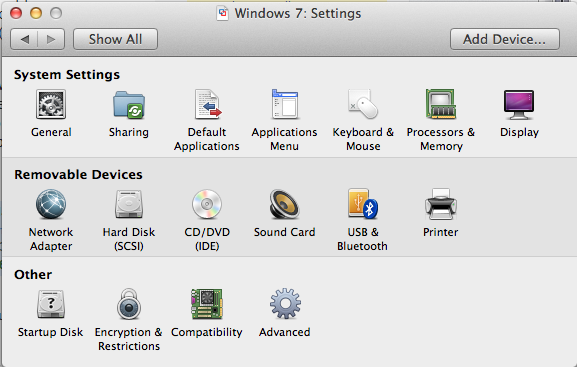Open Display settings monitor icon
577x367 pixels.
[x=519, y=105]
